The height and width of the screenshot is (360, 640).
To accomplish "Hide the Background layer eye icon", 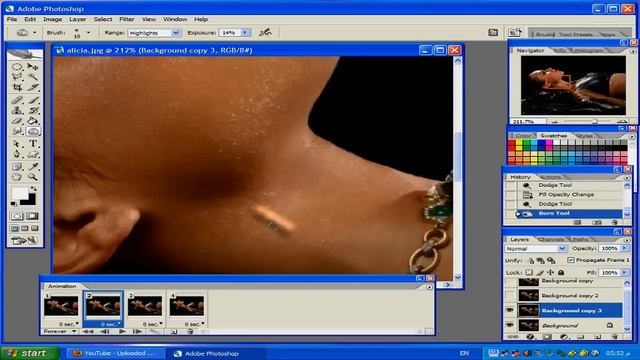I will (510, 325).
